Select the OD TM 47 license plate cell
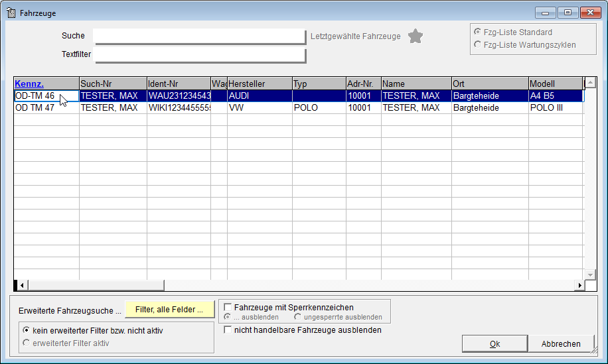 tap(46, 107)
